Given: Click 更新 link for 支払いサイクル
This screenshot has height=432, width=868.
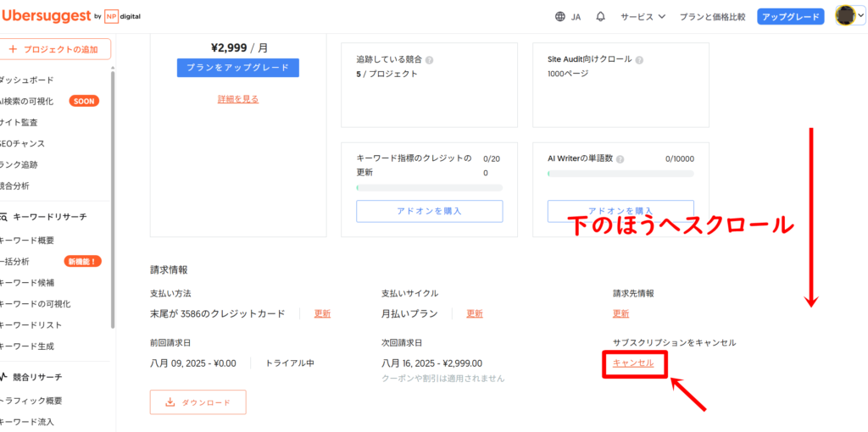Looking at the screenshot, I should pos(475,313).
